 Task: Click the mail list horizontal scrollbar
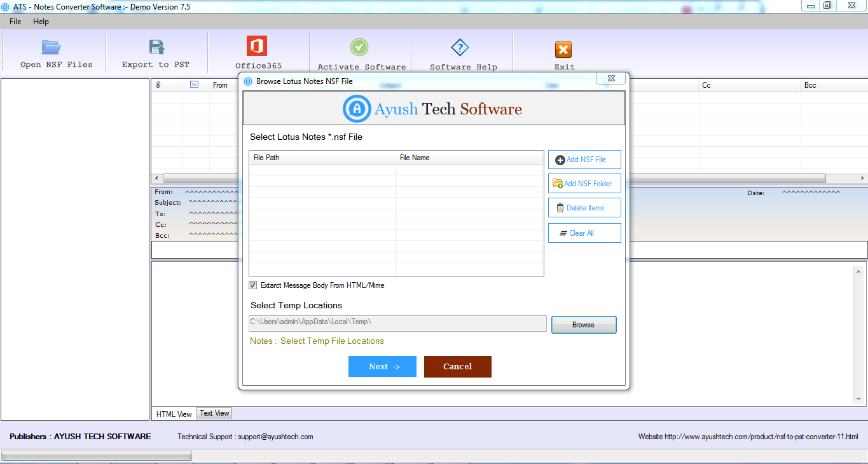(494, 179)
